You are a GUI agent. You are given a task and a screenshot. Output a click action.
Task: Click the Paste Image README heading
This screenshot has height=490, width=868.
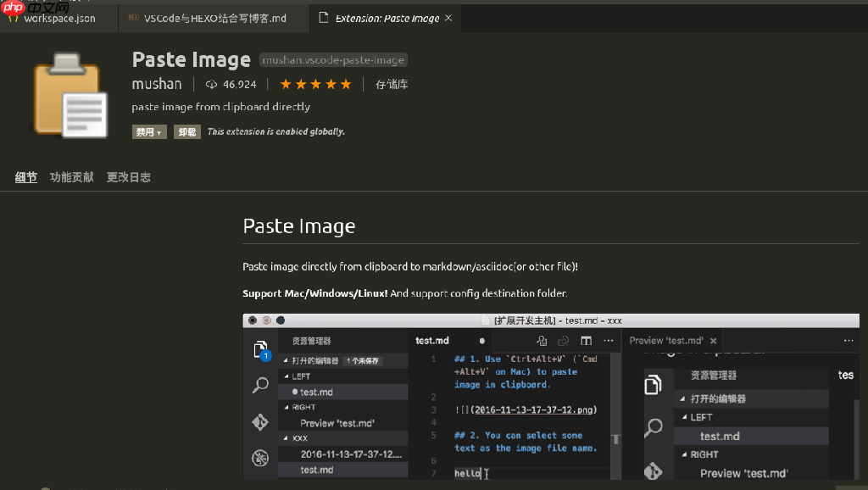(299, 226)
